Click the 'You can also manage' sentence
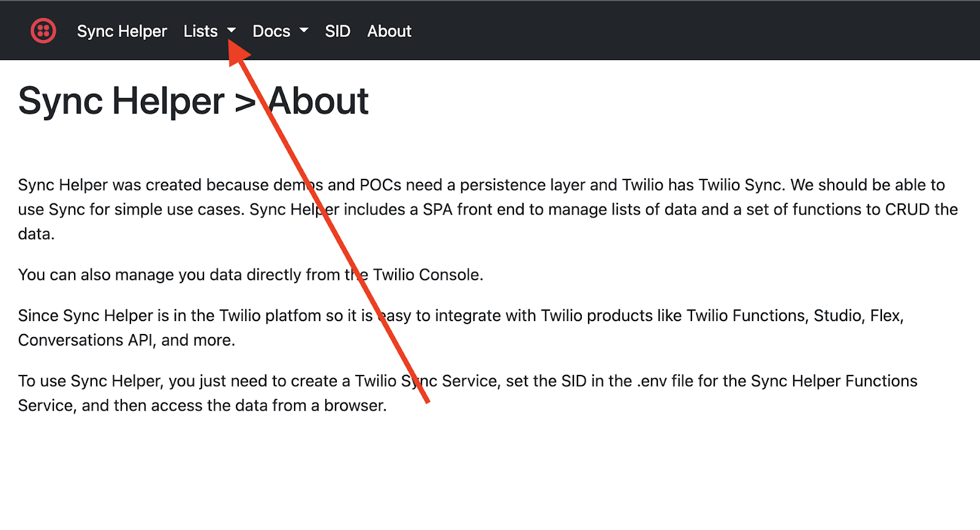 [x=251, y=274]
